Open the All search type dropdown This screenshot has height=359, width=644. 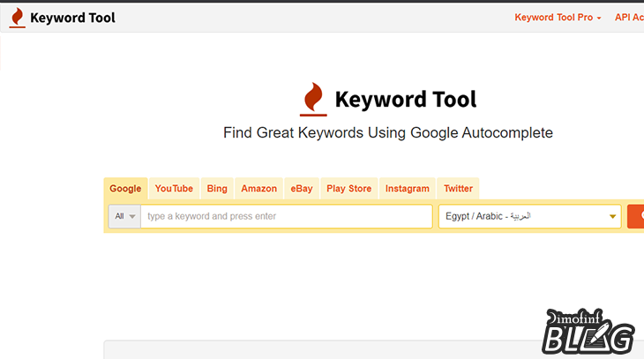[x=125, y=216]
